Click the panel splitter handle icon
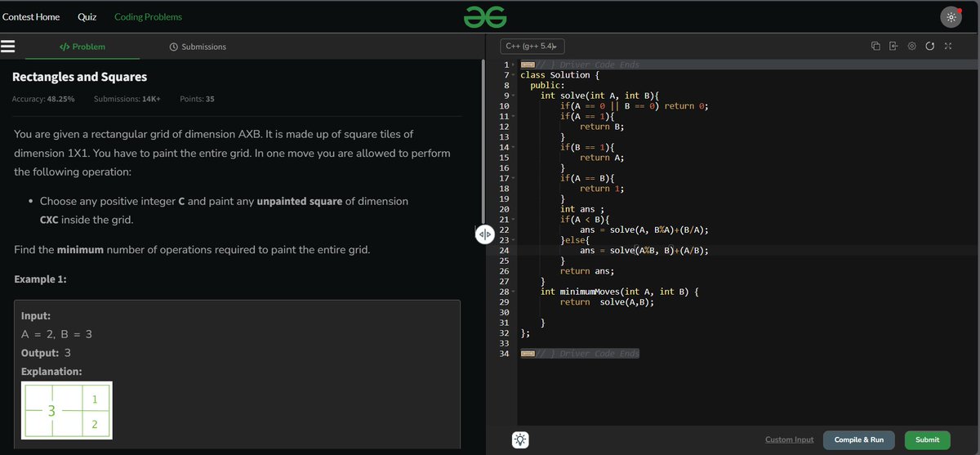 coord(483,234)
